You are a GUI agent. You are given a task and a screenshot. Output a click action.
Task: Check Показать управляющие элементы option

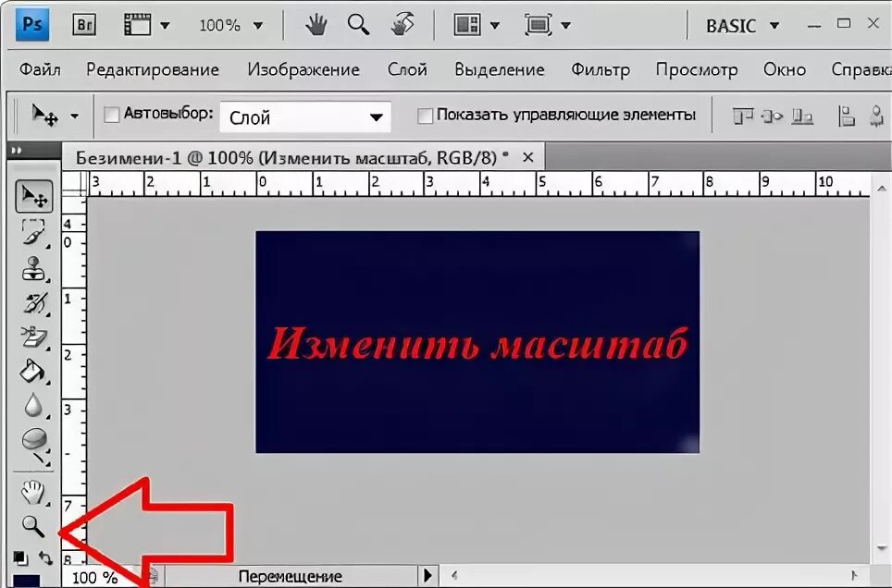click(x=425, y=116)
